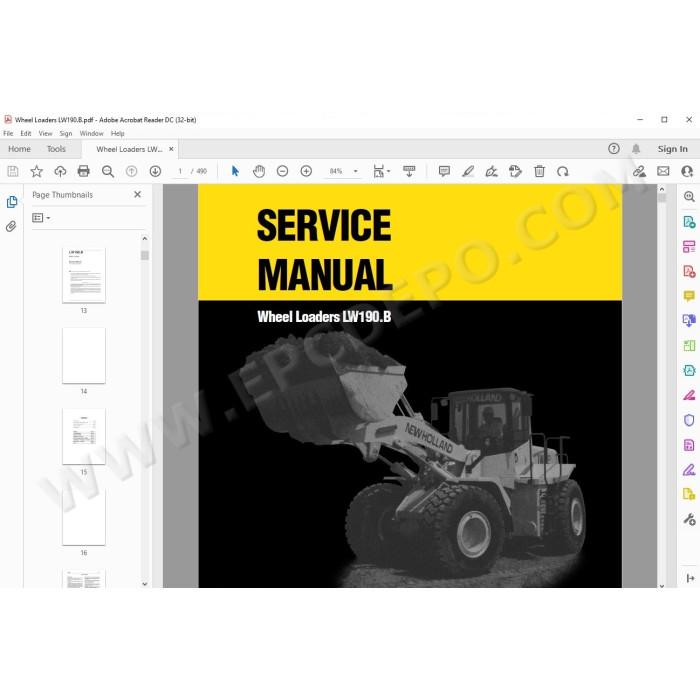The image size is (700, 700).
Task: Open the File menu
Action: point(8,133)
